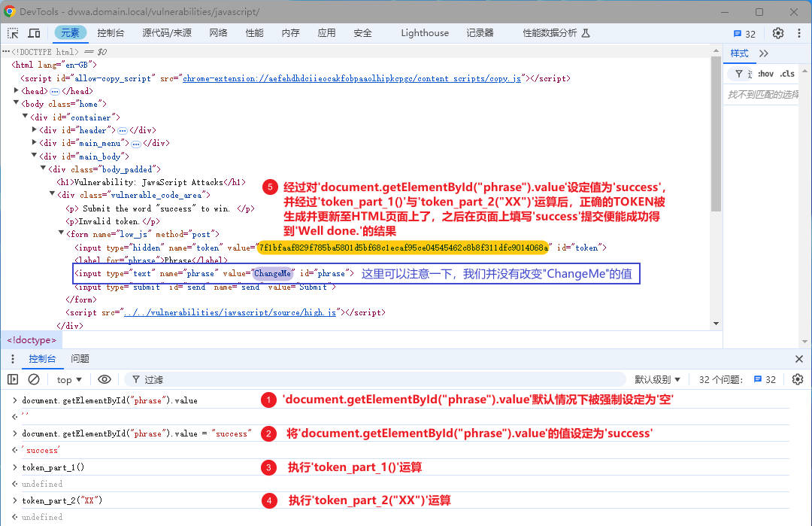This screenshot has width=812, height=526.
Task: Expand the div id=header node
Action: pyautogui.click(x=34, y=129)
